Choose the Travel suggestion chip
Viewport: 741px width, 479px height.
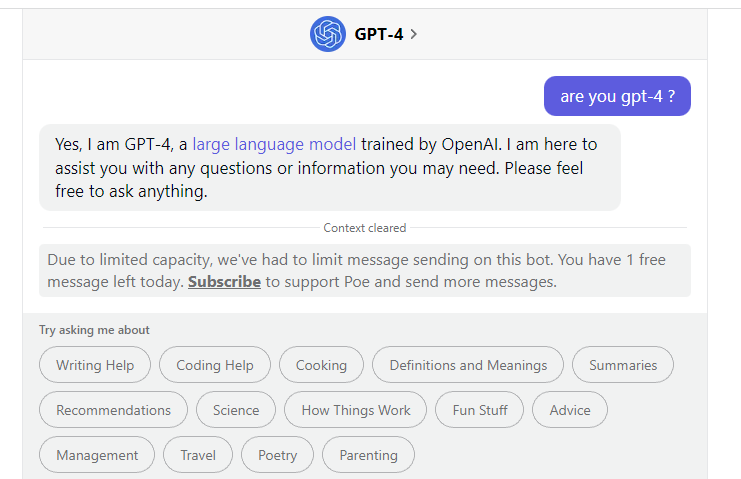(x=198, y=454)
